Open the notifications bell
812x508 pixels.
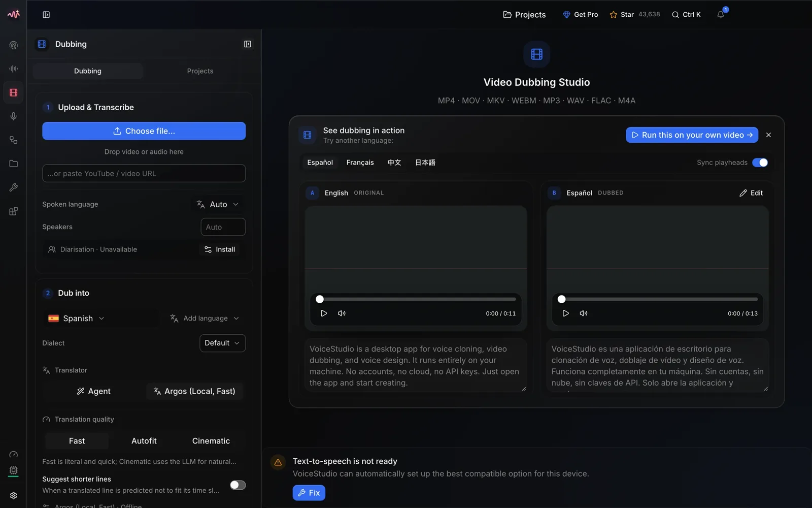[x=721, y=15]
